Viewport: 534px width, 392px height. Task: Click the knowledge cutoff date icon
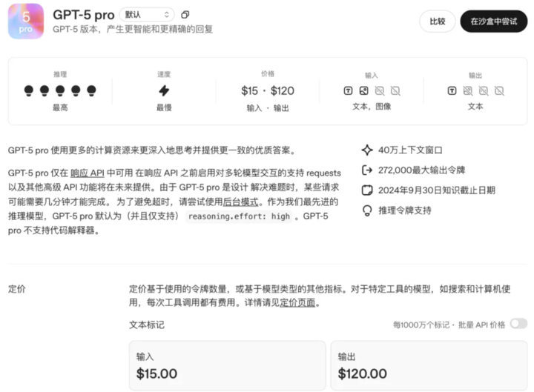pyautogui.click(x=366, y=190)
